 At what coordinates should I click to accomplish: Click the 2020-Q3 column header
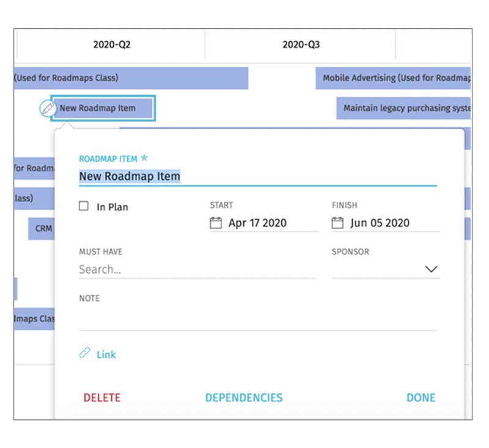(301, 45)
